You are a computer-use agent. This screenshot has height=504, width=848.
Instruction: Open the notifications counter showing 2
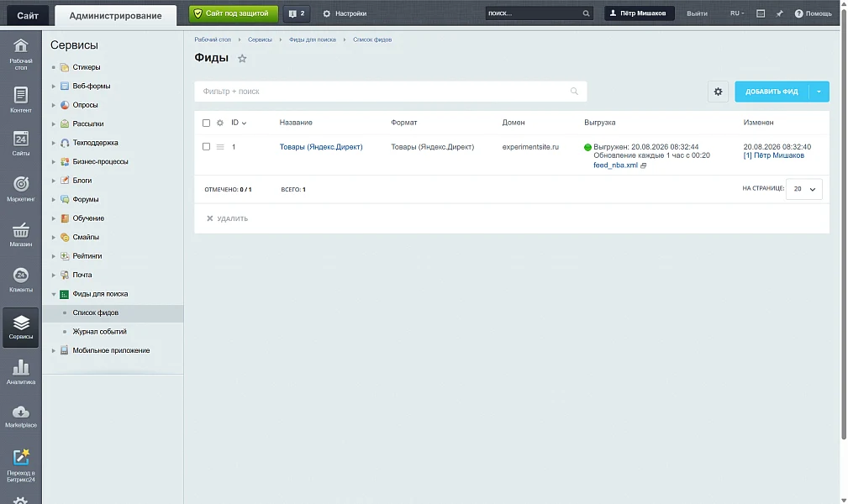pyautogui.click(x=297, y=13)
